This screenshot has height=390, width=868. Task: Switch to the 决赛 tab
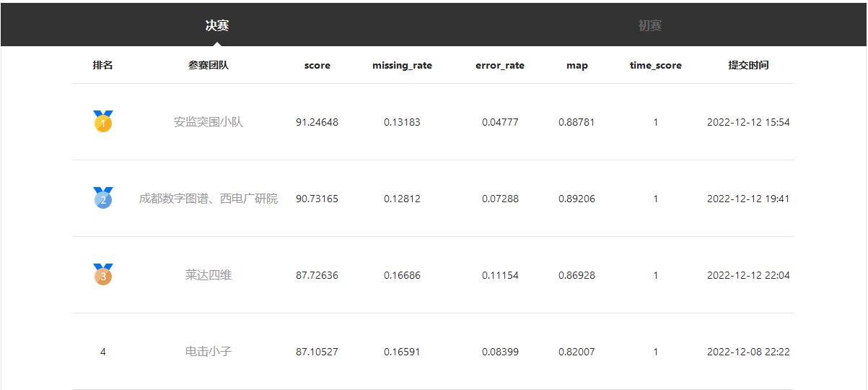pyautogui.click(x=217, y=26)
